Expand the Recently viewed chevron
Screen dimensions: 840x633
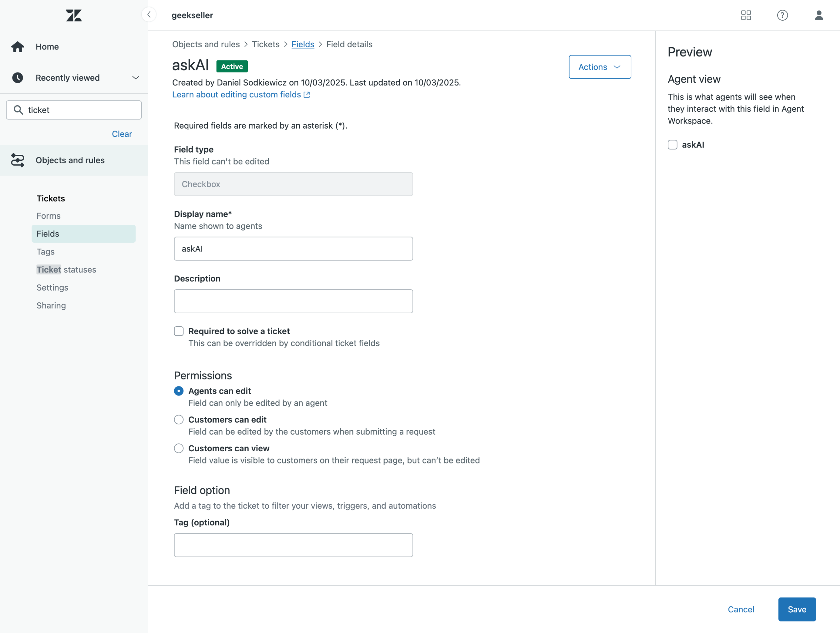[x=136, y=78]
